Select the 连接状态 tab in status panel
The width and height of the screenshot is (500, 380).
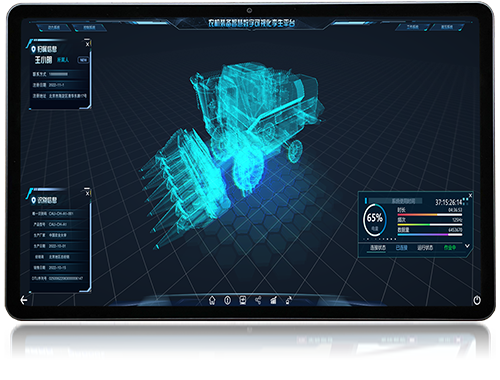pyautogui.click(x=378, y=248)
